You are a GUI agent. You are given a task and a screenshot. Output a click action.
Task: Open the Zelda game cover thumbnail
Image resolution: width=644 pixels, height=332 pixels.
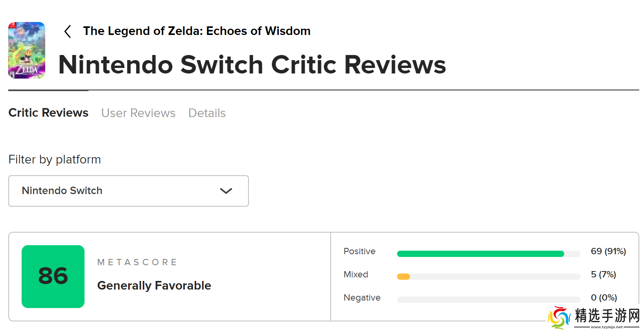point(27,50)
